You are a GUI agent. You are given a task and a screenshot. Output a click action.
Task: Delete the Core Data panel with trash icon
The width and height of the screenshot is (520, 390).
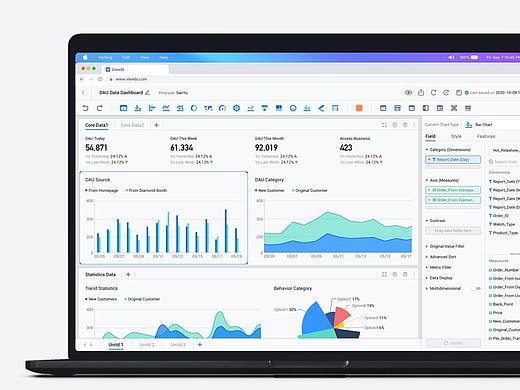(x=405, y=125)
